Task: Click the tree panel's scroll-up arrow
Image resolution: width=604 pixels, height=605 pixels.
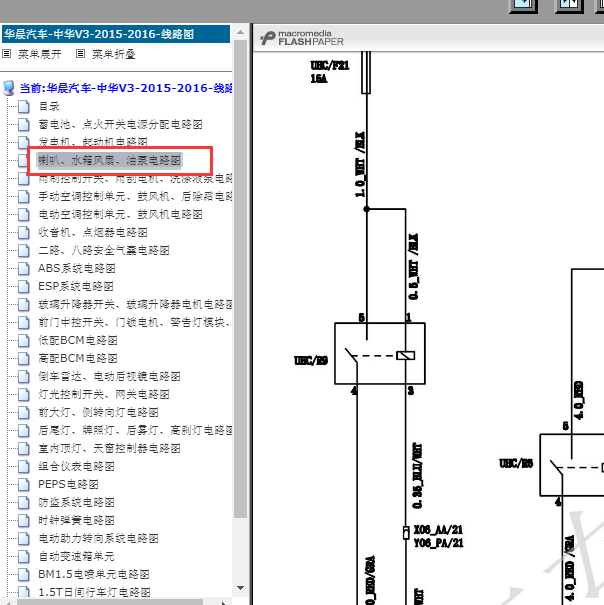Action: point(240,32)
